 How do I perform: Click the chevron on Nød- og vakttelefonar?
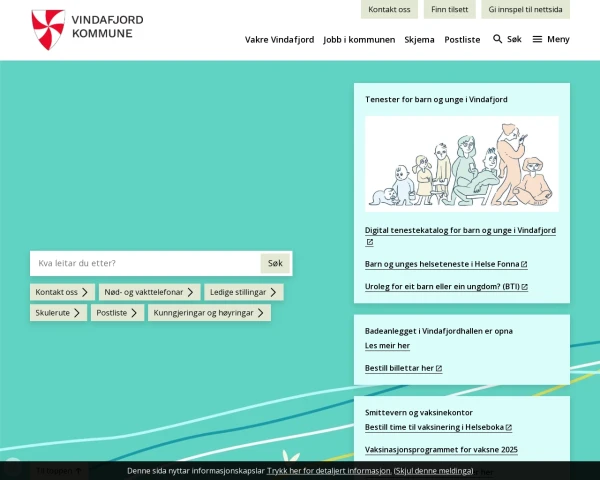pyautogui.click(x=190, y=292)
